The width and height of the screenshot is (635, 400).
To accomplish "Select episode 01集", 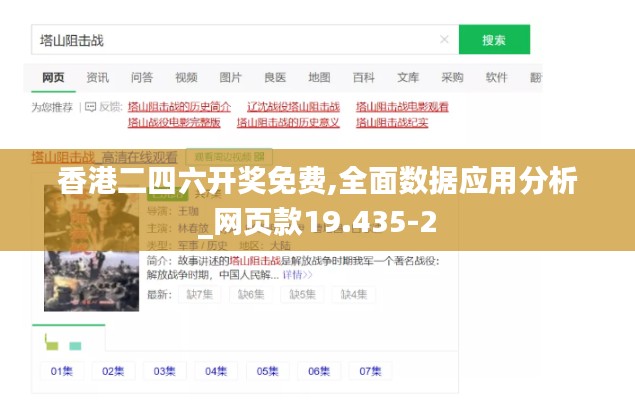I will tap(62, 370).
